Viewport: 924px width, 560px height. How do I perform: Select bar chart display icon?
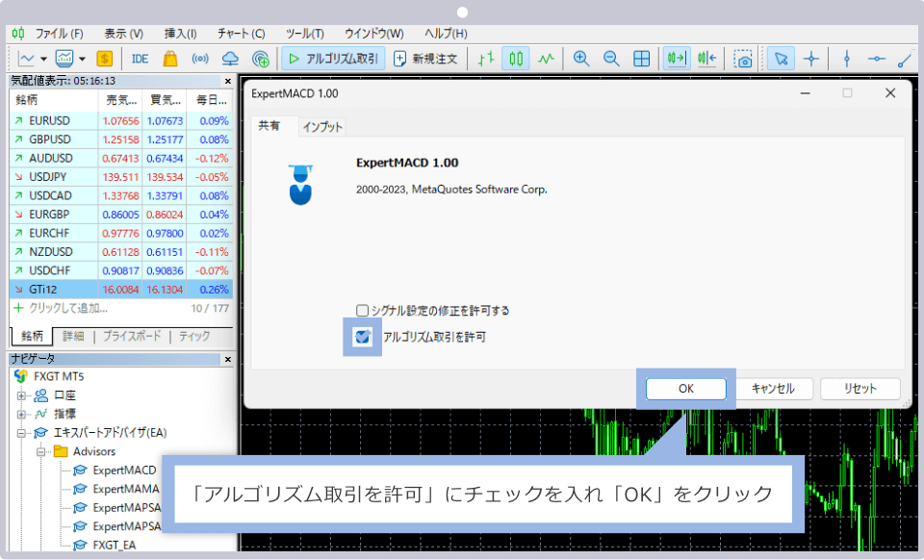486,59
